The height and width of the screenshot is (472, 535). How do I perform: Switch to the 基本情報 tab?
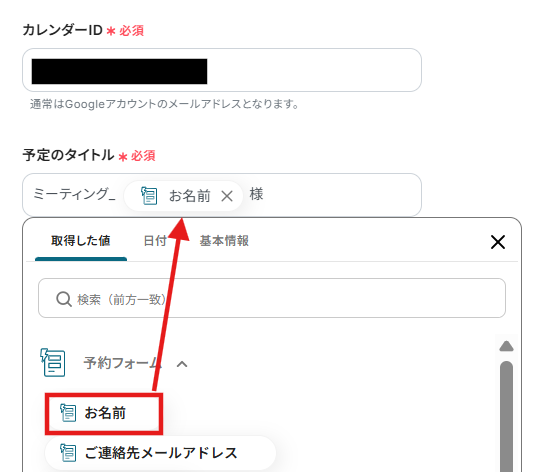pos(224,241)
